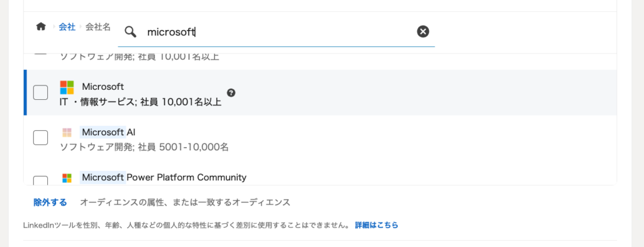Click the magnifier search icon
This screenshot has width=644, height=247.
tap(131, 31)
